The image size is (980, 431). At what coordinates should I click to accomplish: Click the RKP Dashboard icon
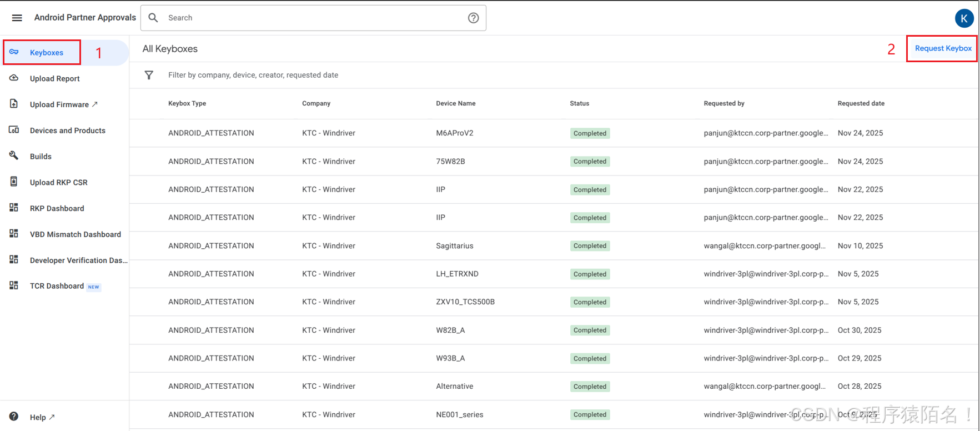pyautogui.click(x=14, y=208)
